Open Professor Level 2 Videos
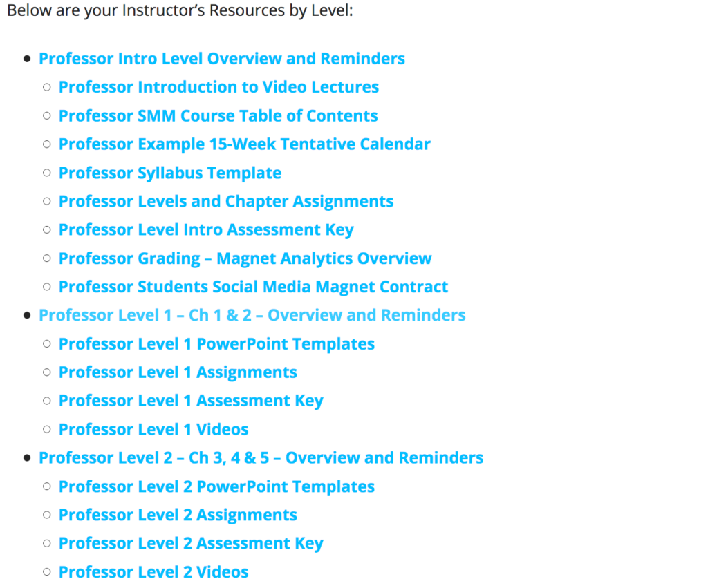The width and height of the screenshot is (708, 588). pos(153,572)
